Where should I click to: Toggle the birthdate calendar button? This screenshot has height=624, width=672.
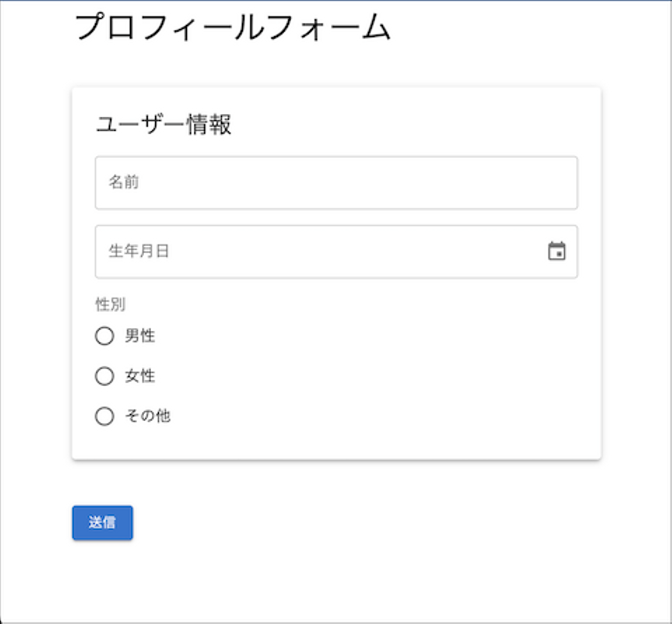556,251
